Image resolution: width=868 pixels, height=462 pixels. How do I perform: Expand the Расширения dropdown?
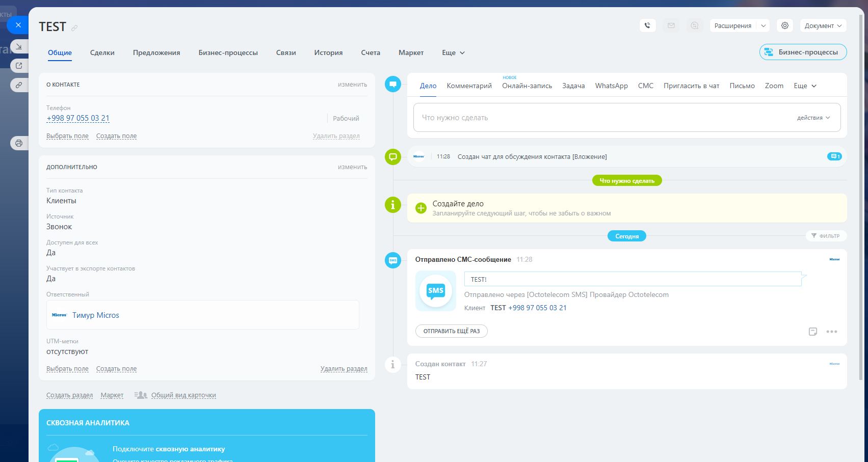pos(763,25)
